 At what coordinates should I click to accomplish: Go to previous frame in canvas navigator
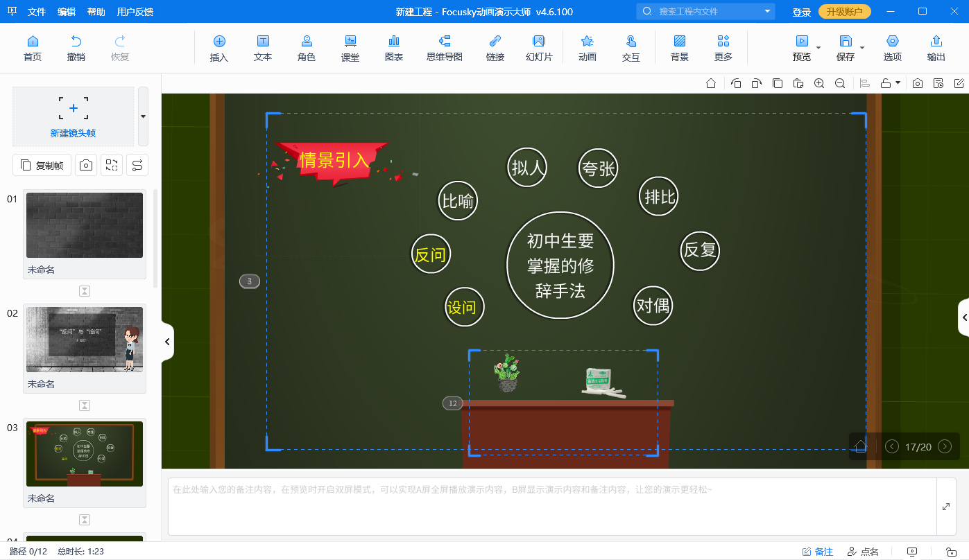(892, 446)
